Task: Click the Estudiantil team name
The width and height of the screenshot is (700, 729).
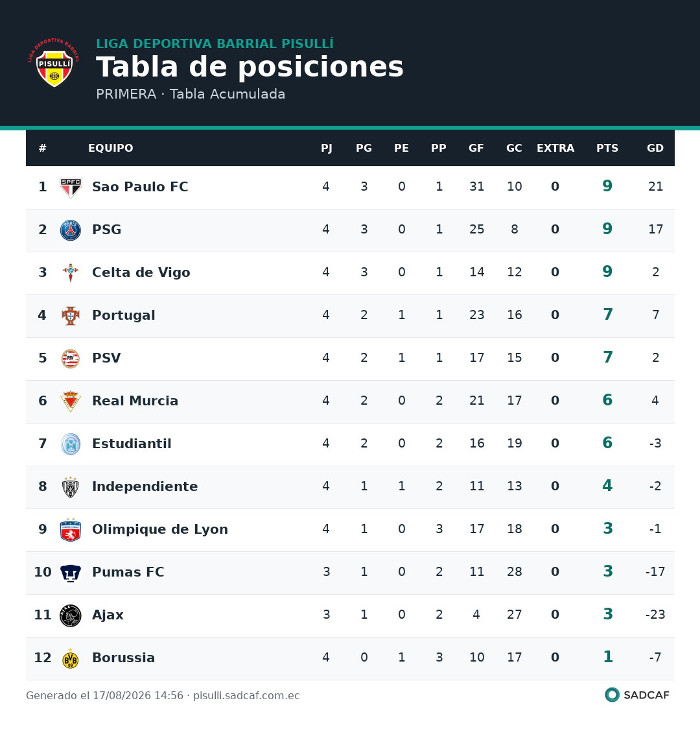Action: [x=132, y=444]
